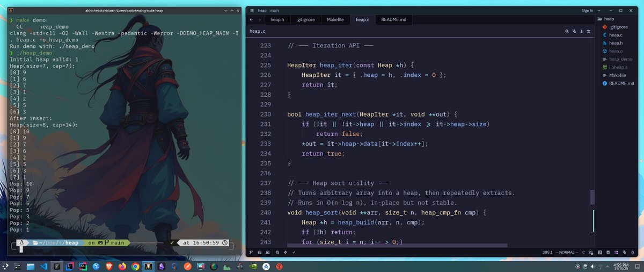Viewport: 644px width, 272px height.
Task: Open the hamburger application menu in Zed
Action: 252,10
